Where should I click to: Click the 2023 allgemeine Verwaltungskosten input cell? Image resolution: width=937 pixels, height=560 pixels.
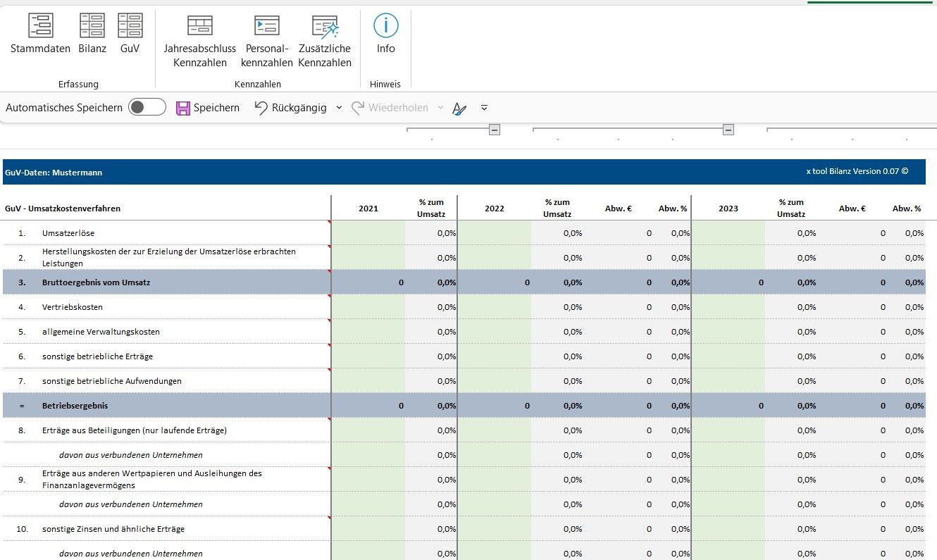(x=728, y=332)
